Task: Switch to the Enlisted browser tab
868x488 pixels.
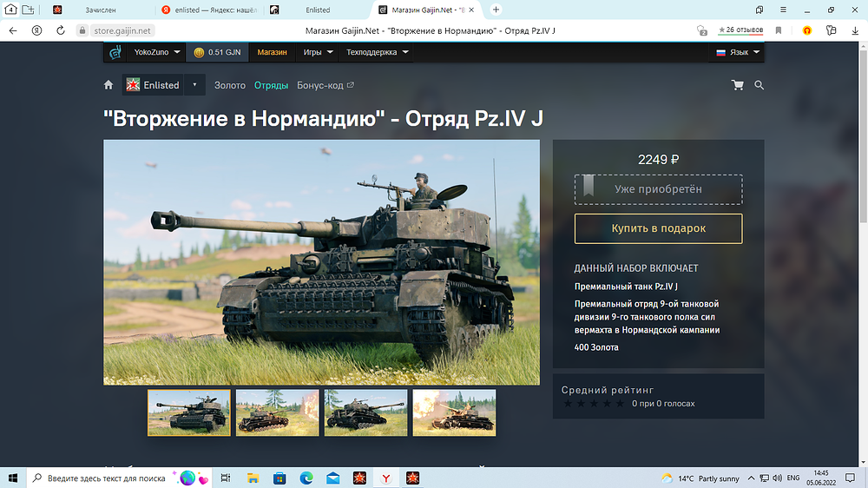Action: click(318, 10)
